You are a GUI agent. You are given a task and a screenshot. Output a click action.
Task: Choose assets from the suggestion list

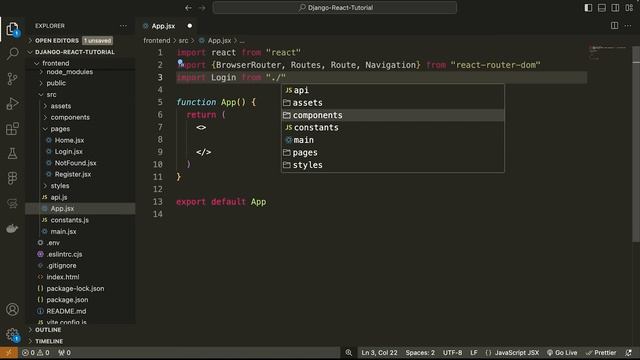[393, 103]
